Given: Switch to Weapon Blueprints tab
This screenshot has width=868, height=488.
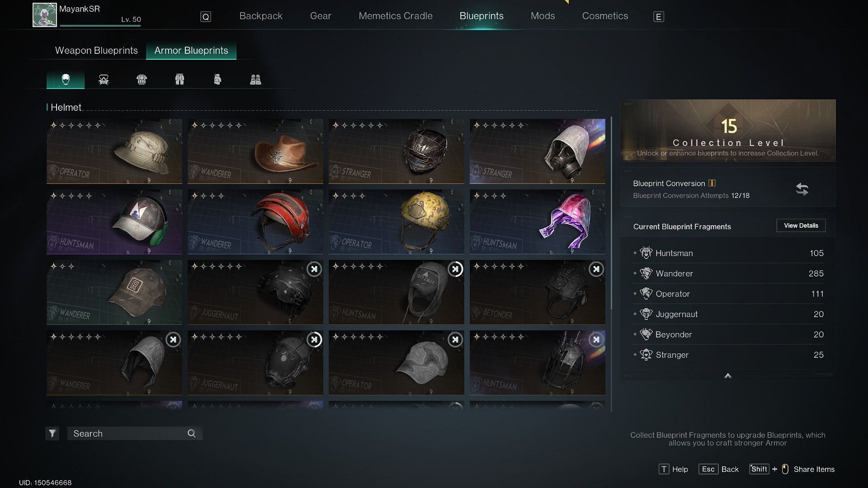Looking at the screenshot, I should pos(96,51).
